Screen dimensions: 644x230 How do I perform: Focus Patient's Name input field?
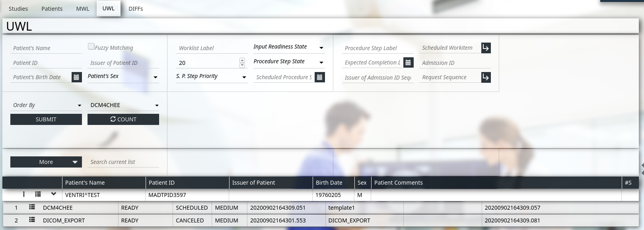point(46,48)
